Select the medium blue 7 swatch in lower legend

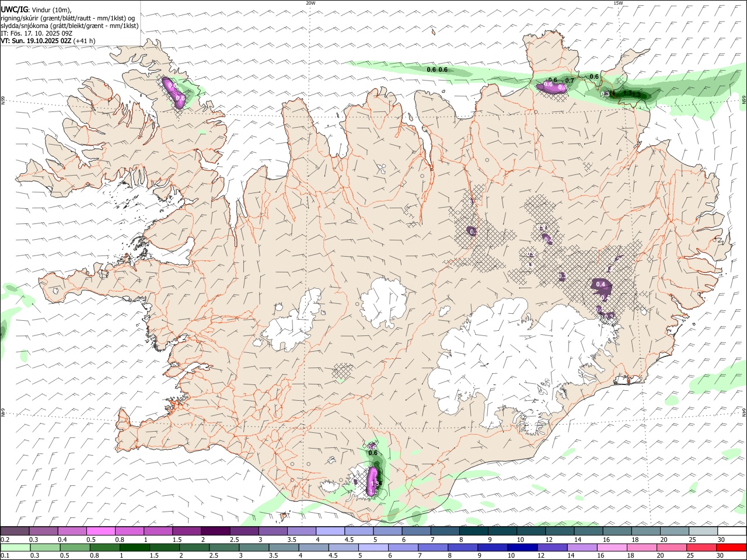click(x=432, y=547)
